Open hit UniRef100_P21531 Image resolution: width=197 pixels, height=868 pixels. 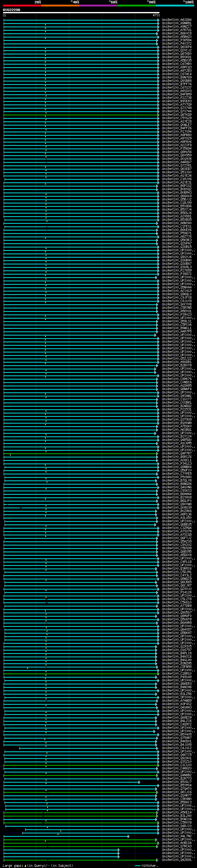[177, 410]
